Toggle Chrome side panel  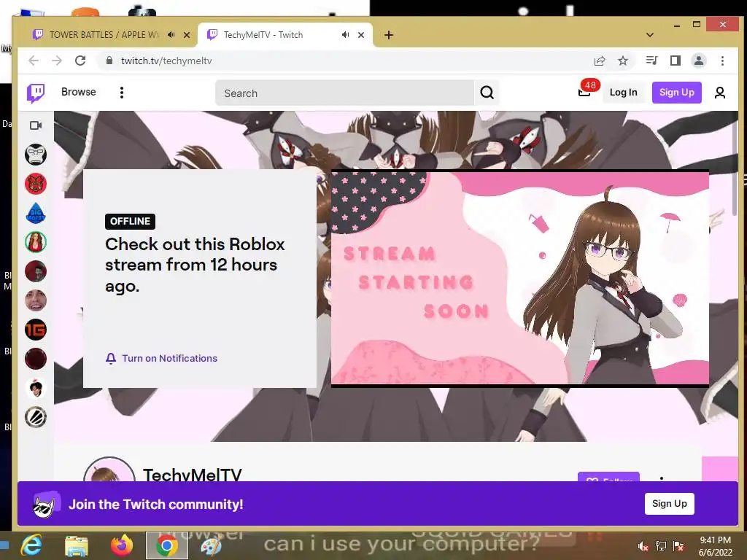coord(675,61)
